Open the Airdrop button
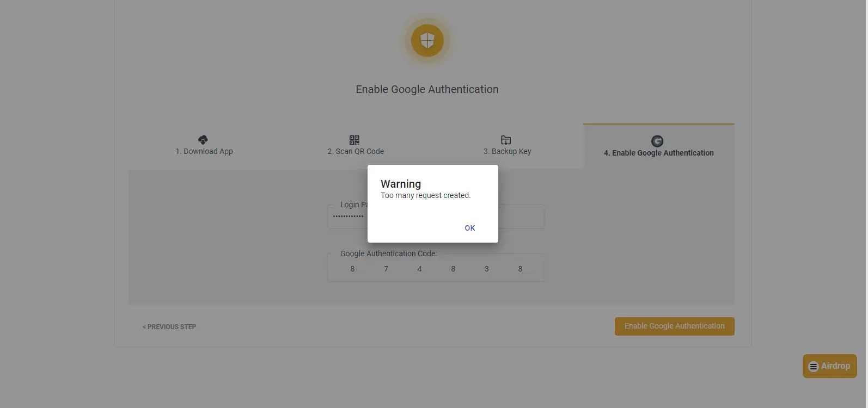Image resolution: width=868 pixels, height=408 pixels. (829, 366)
